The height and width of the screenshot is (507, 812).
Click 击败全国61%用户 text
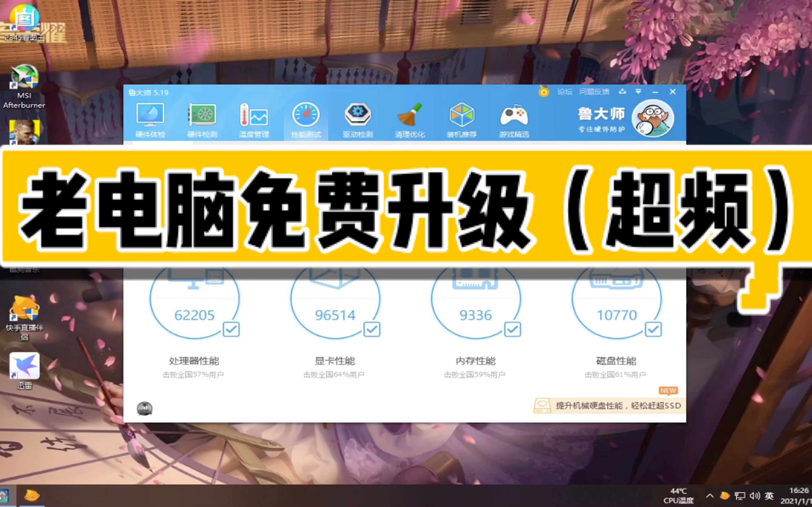[x=615, y=375]
